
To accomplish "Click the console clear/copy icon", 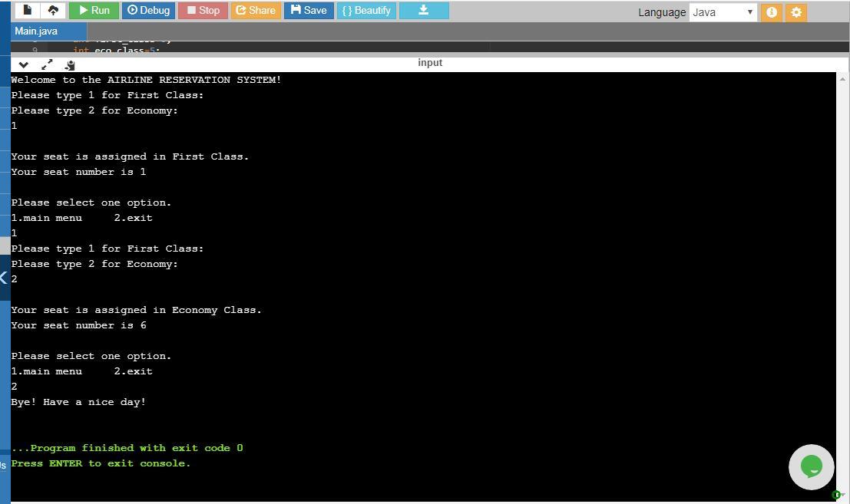I will tap(70, 65).
